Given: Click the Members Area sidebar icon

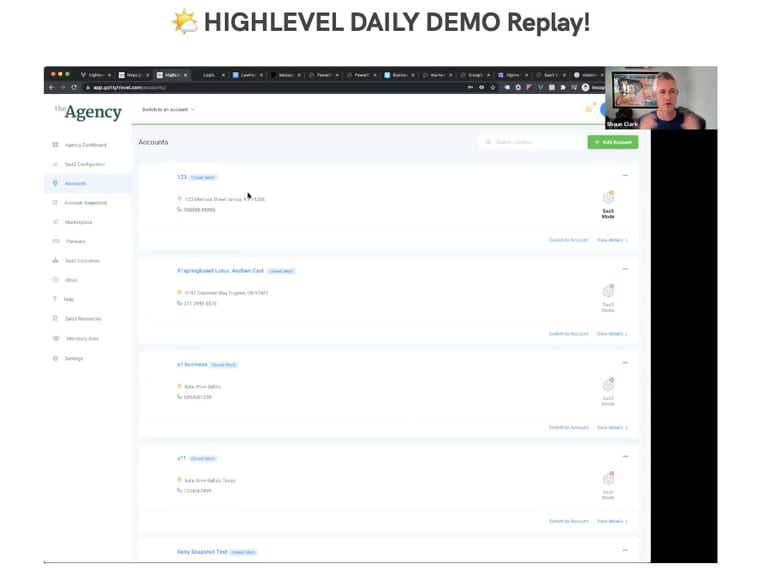Looking at the screenshot, I should [x=56, y=338].
